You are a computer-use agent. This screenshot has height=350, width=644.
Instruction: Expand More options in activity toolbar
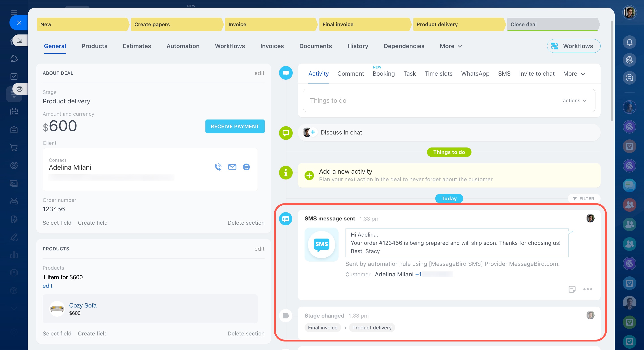574,74
